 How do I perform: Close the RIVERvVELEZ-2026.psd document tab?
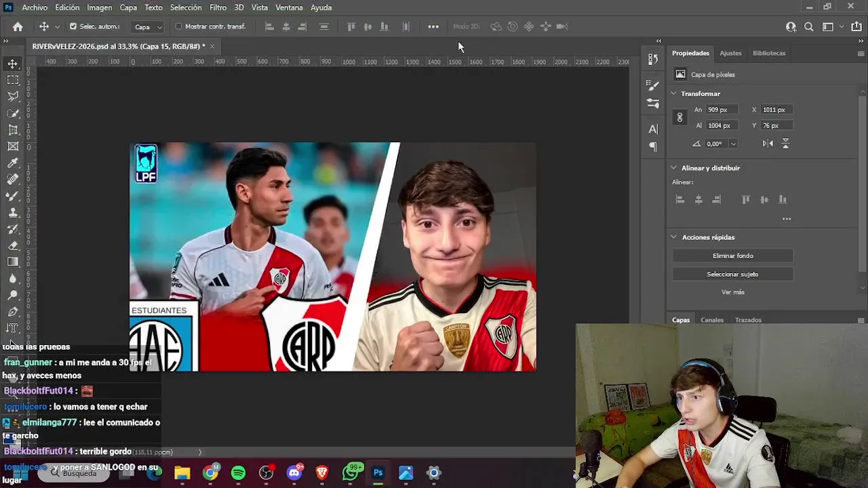[212, 46]
